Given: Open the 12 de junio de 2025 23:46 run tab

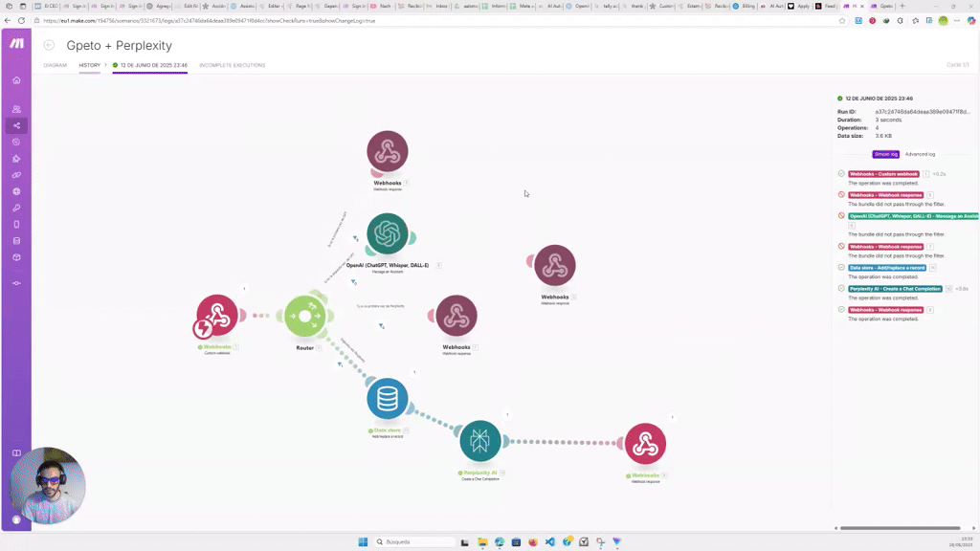Looking at the screenshot, I should [150, 65].
